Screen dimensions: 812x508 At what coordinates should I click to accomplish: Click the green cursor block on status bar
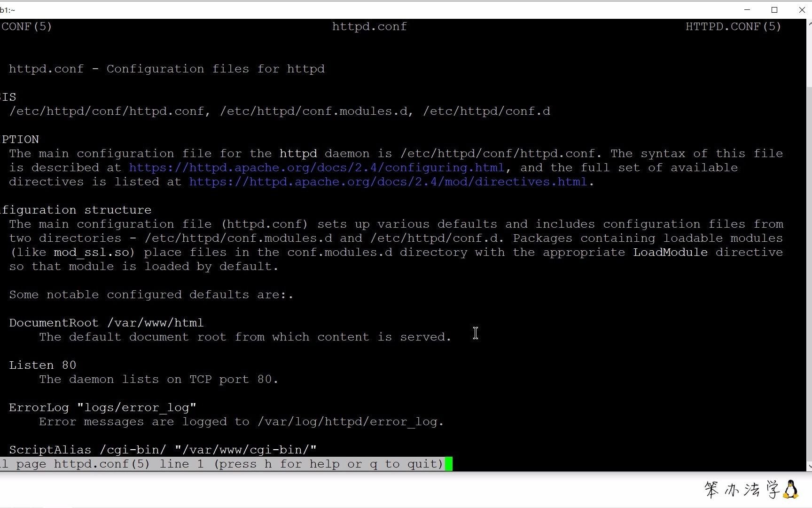tap(448, 464)
